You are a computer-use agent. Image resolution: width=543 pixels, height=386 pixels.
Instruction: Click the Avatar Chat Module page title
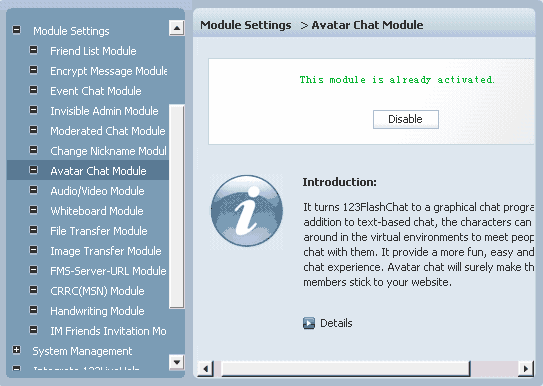pos(367,25)
